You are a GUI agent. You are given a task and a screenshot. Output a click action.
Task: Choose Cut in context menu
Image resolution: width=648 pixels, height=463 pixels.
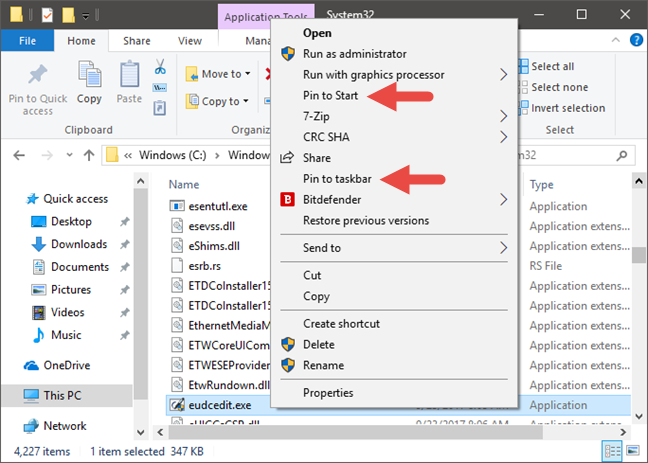[312, 275]
